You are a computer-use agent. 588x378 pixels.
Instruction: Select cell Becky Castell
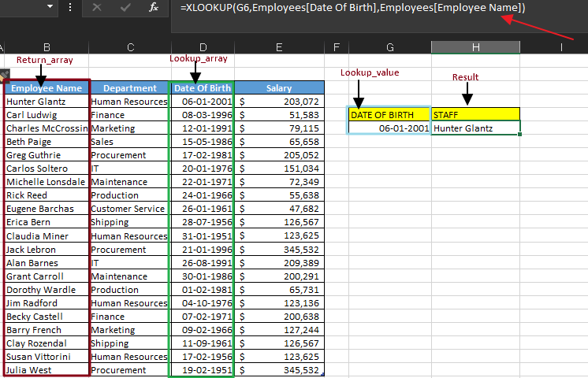(x=47, y=317)
